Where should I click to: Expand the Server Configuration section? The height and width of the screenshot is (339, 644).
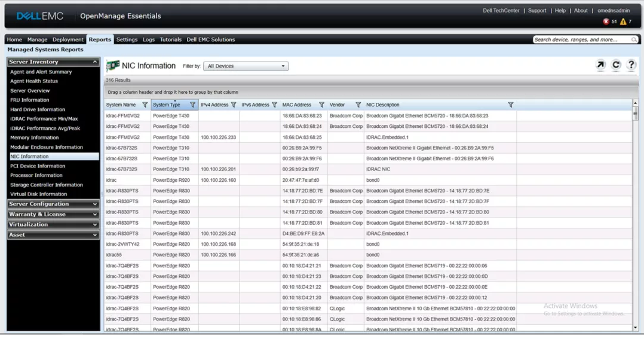(53, 204)
